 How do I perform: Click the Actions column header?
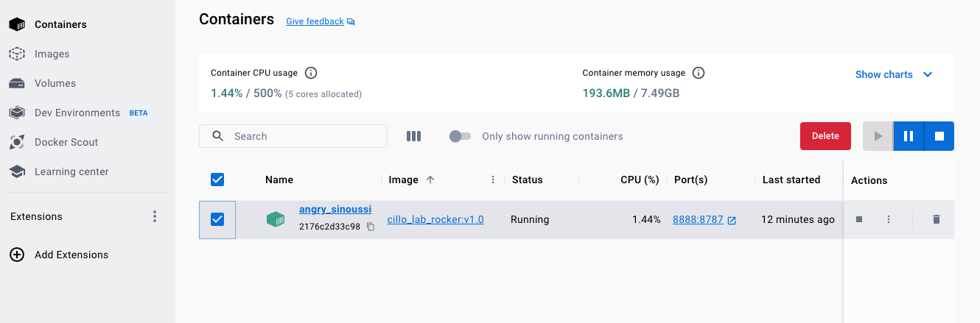point(869,180)
